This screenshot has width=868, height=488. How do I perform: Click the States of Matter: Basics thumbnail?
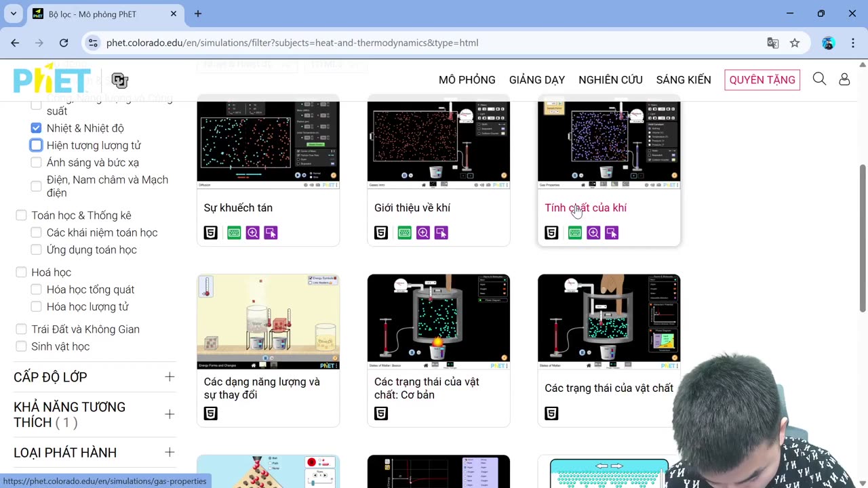coord(439,322)
